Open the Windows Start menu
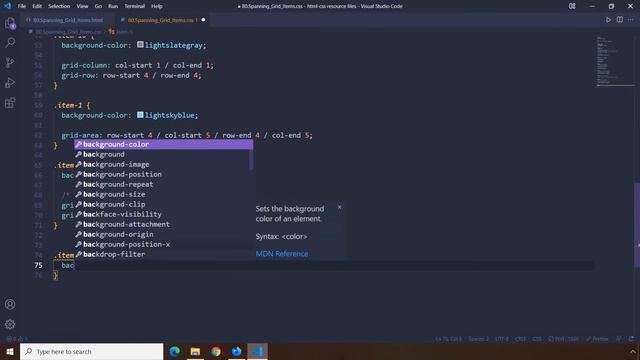 (x=10, y=351)
